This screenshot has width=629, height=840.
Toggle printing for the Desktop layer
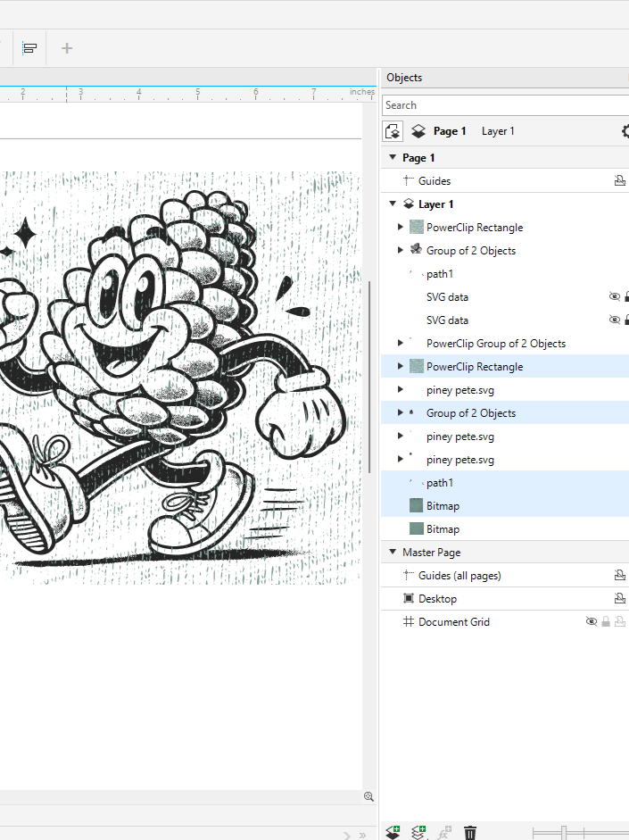click(620, 598)
